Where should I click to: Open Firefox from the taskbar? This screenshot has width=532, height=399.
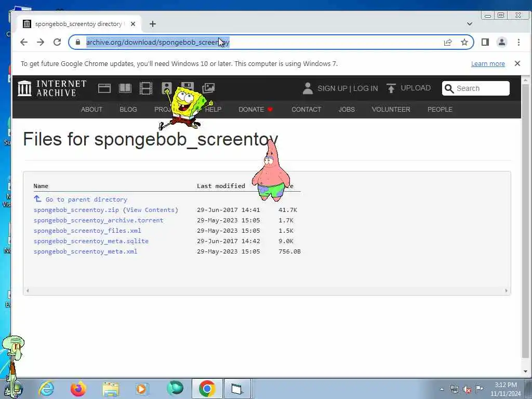click(x=78, y=389)
